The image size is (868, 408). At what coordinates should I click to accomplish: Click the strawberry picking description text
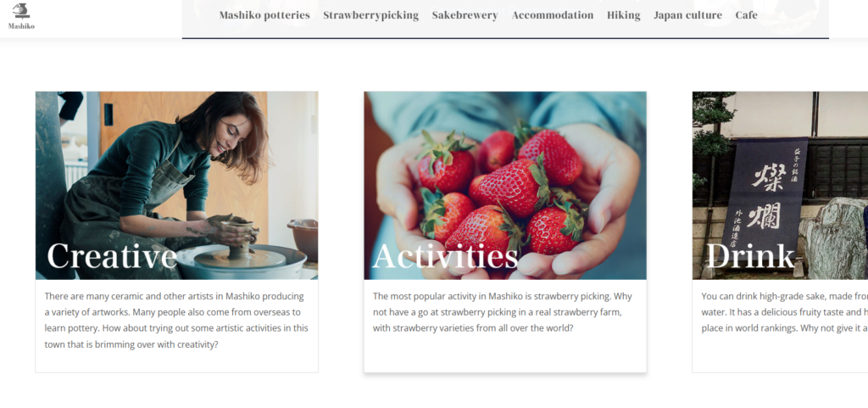pos(503,311)
